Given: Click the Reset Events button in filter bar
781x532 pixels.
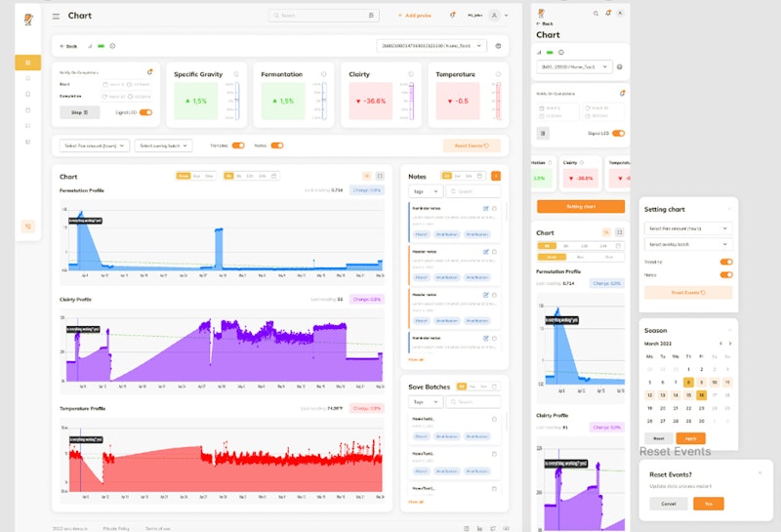Looking at the screenshot, I should pos(472,145).
